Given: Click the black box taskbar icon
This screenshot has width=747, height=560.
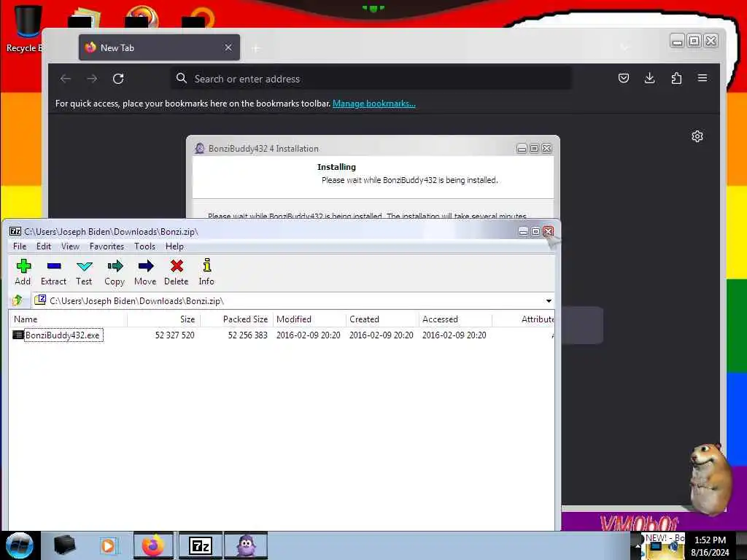Looking at the screenshot, I should pos(64,545).
